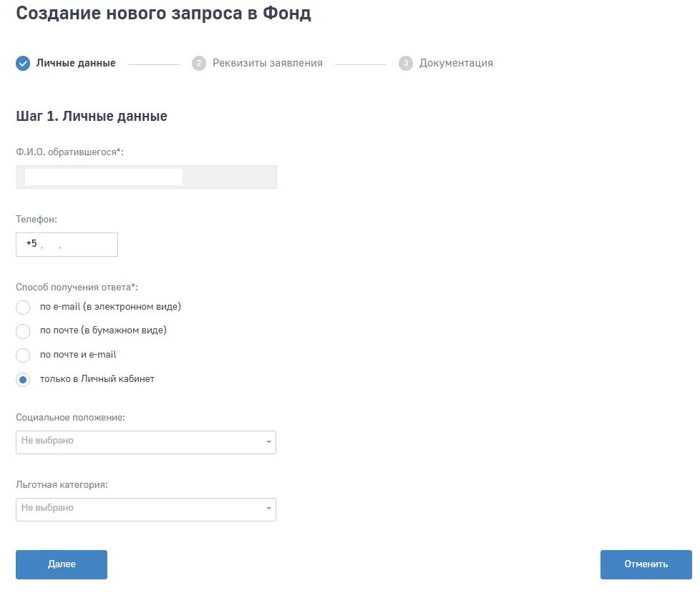Image resolution: width=700 pixels, height=608 pixels.
Task: Open the 'Социальное положение' dropdown
Action: pos(146,442)
